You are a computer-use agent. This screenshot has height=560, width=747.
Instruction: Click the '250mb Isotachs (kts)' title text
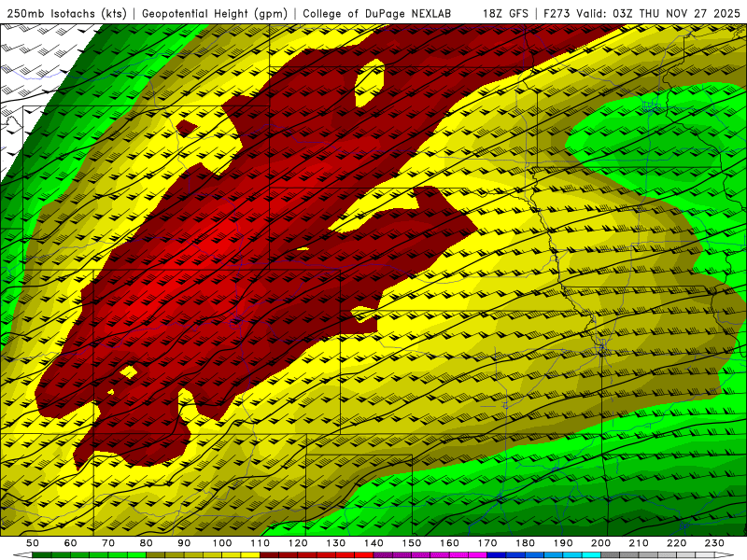click(66, 14)
